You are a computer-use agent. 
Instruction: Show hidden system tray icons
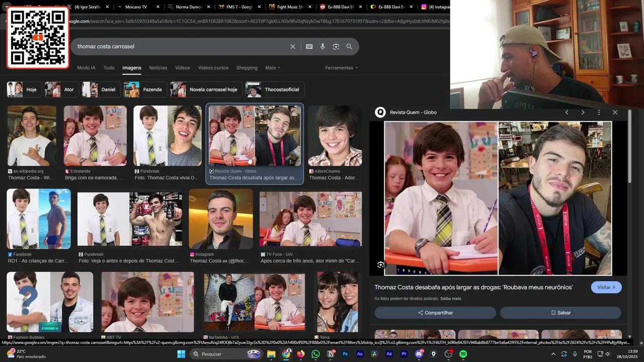pos(553,354)
